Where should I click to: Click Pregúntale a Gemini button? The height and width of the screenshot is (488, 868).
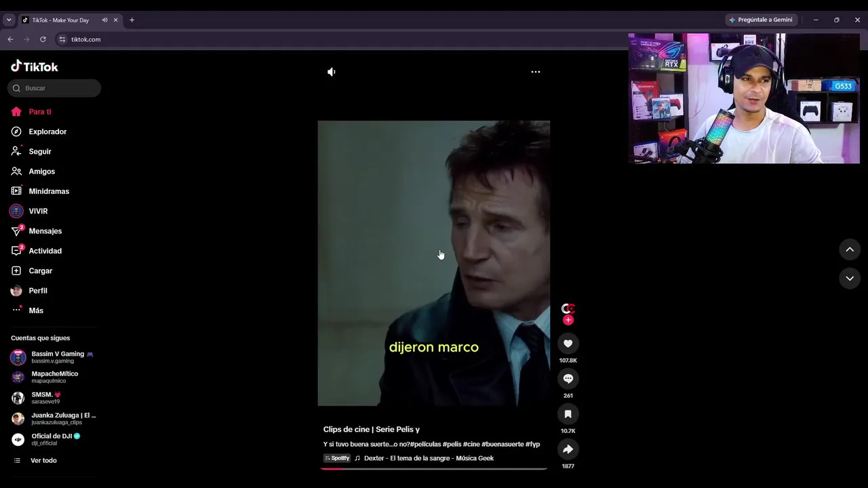760,20
